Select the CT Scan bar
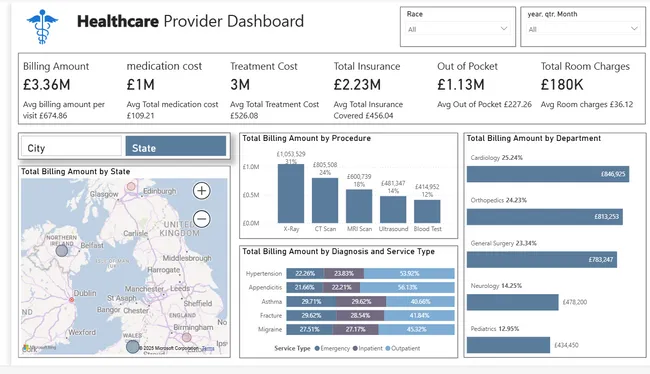This screenshot has height=374, width=650. [325, 200]
